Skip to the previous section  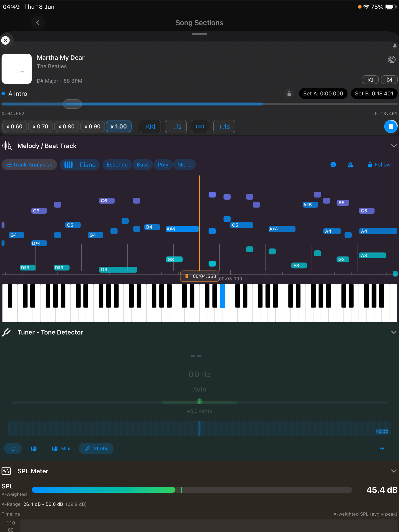coord(370,80)
